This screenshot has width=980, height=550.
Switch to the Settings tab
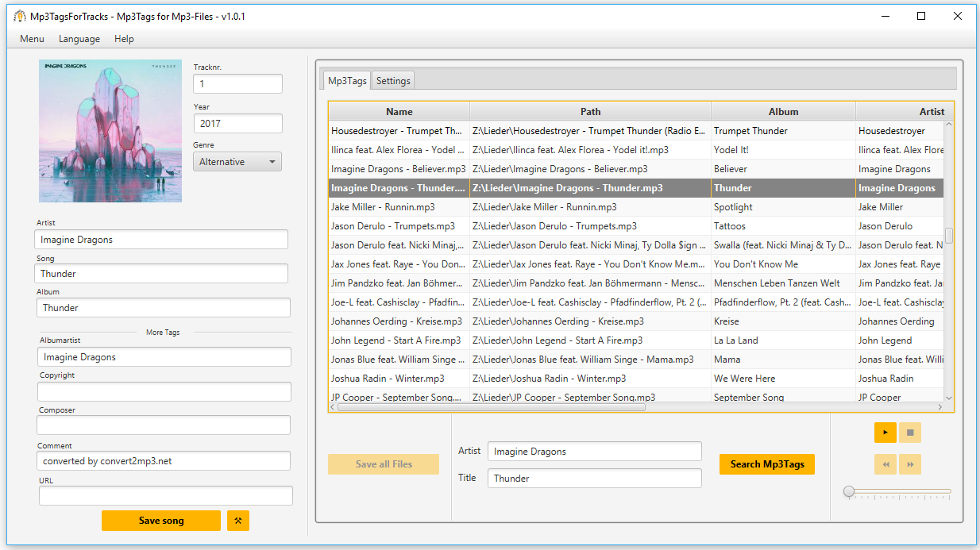coord(393,81)
